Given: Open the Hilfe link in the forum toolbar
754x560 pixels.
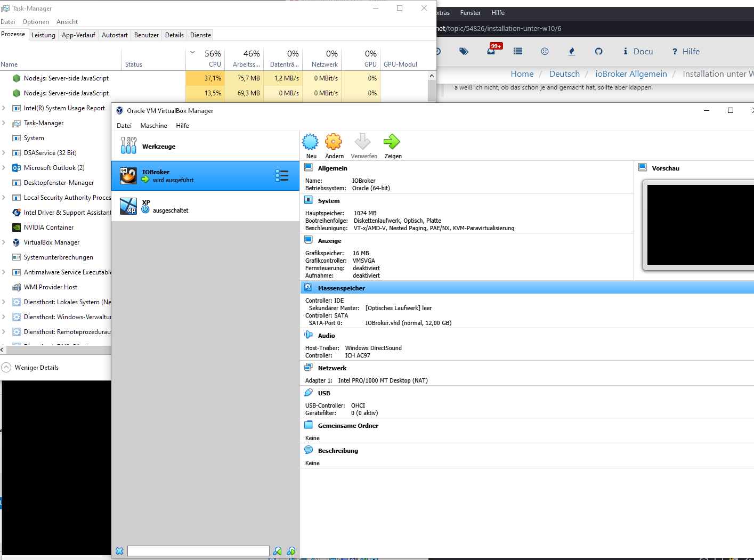Looking at the screenshot, I should click(686, 52).
